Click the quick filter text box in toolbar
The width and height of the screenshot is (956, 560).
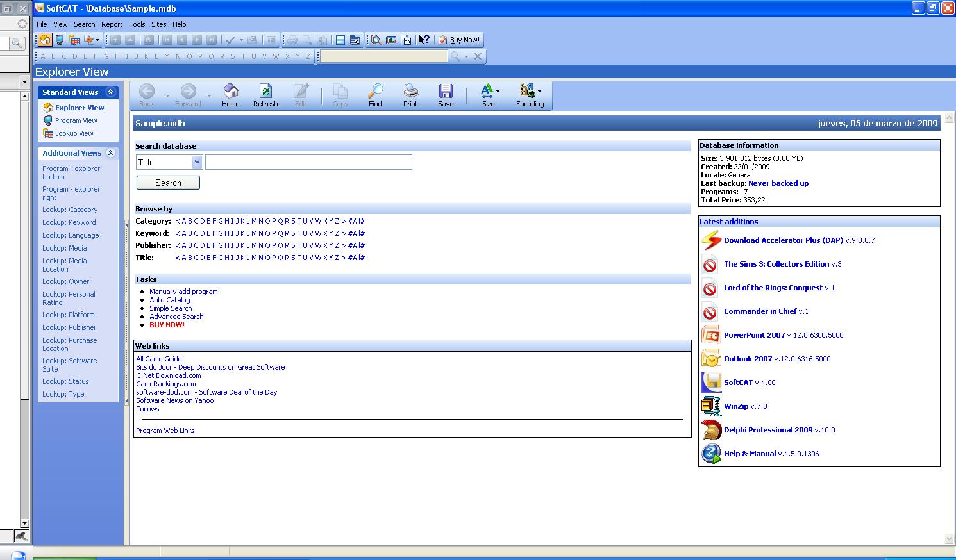pos(383,56)
